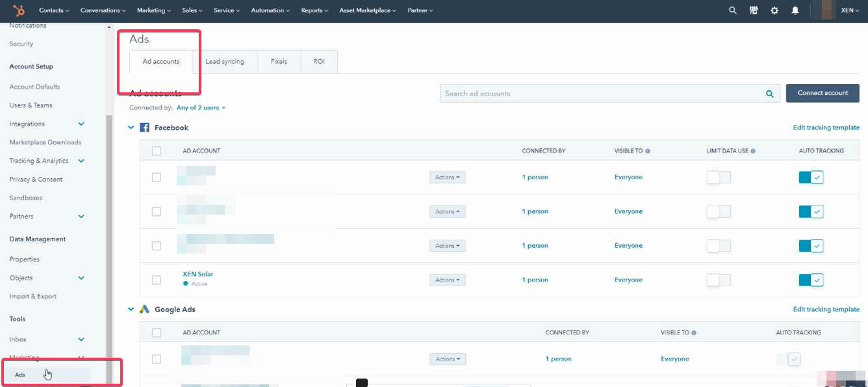Collapse the Facebook accounts section
The image size is (868, 387).
[x=131, y=128]
